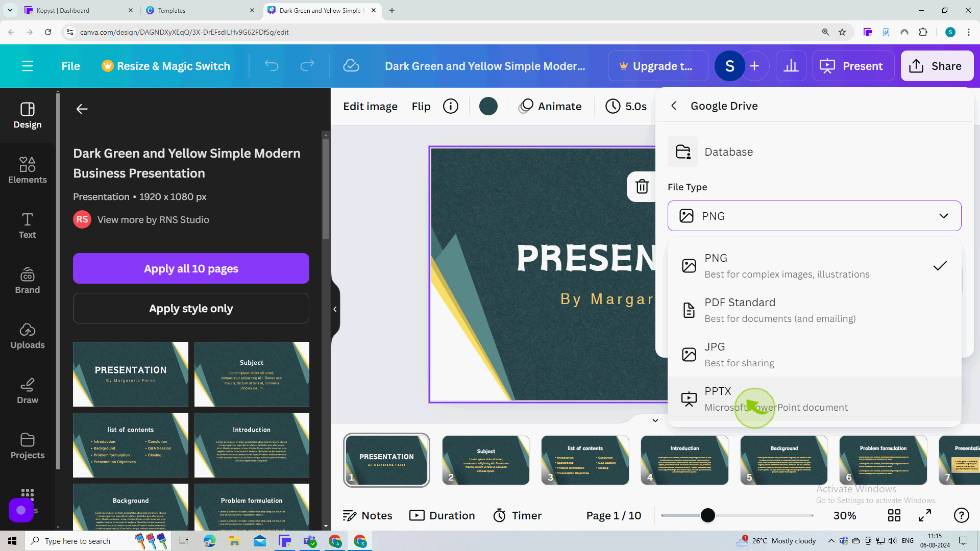Bookmark this page with star icon
The width and height of the screenshot is (980, 551).
842,32
